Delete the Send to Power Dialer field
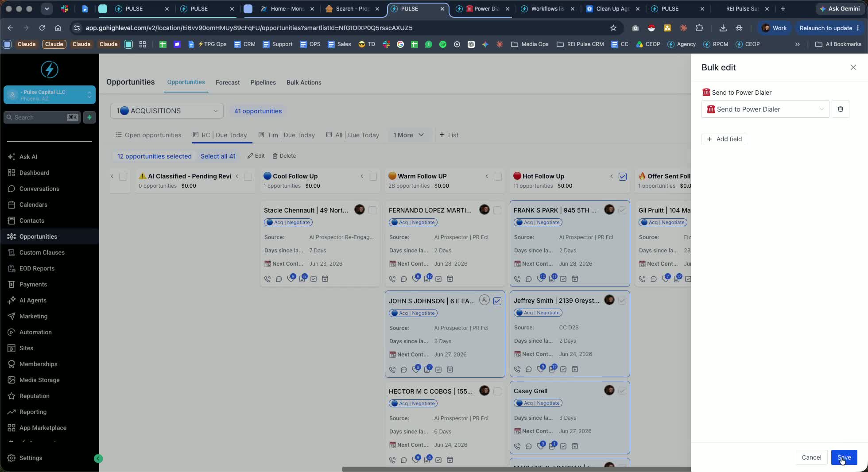 click(x=840, y=109)
